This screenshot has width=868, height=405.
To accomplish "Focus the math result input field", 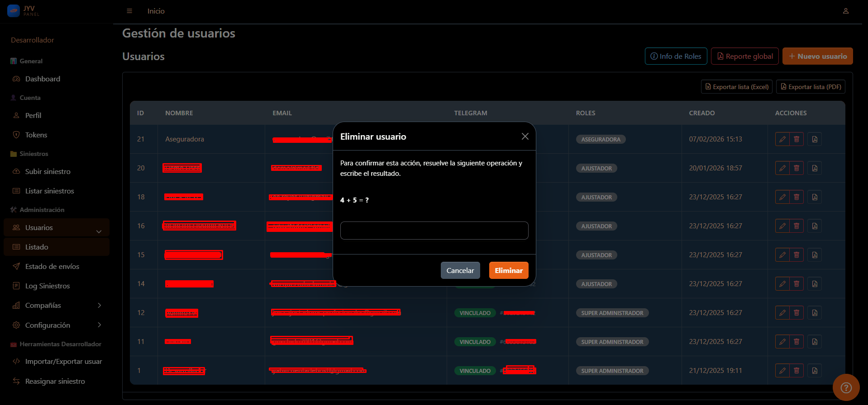I will coord(434,231).
